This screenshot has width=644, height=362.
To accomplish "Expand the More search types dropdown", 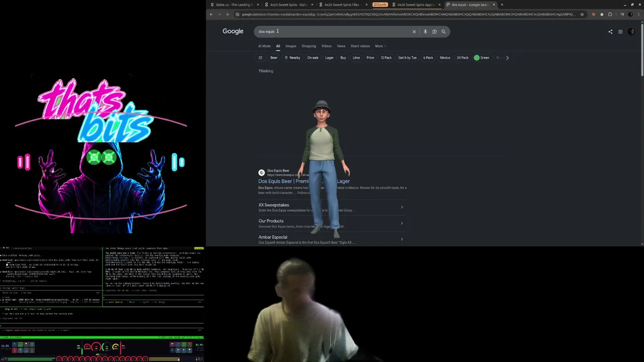I will coord(380,46).
